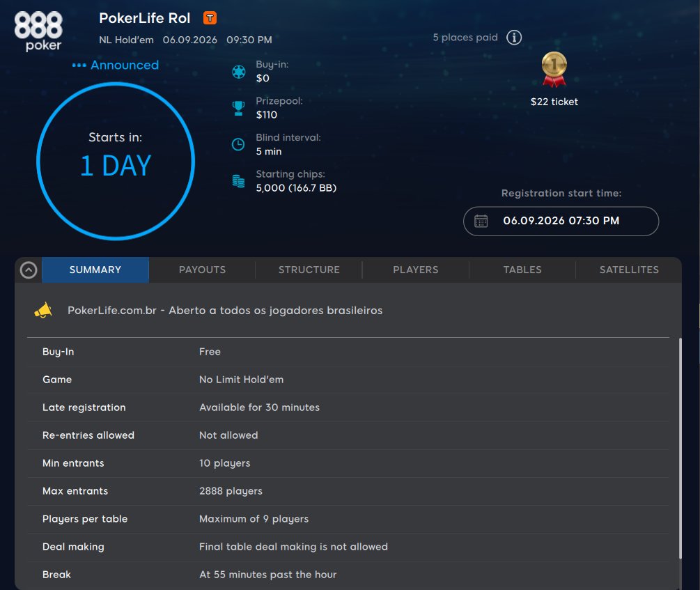The width and height of the screenshot is (700, 590).
Task: Click the 5 places paid text
Action: (x=465, y=38)
